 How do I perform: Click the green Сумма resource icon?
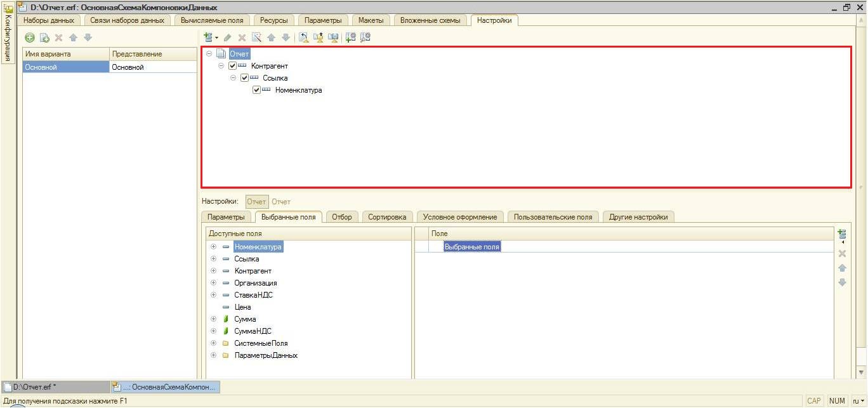coord(226,319)
